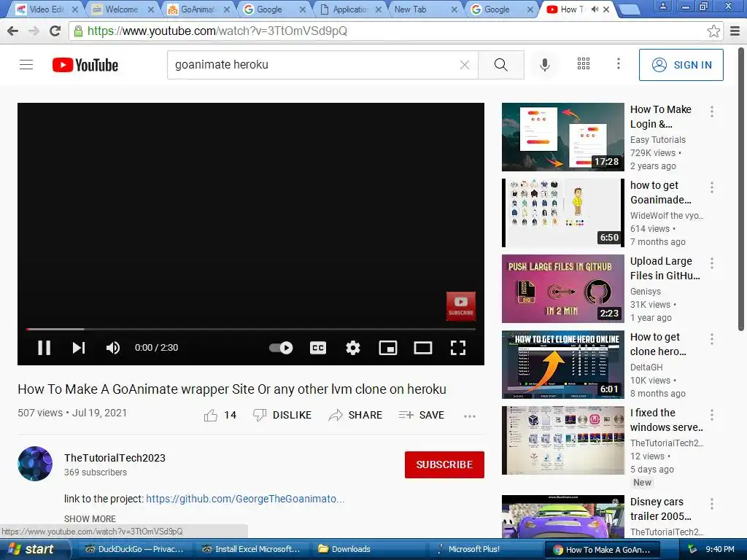Open 'Upload Large Files in GitHub' thumbnail
The width and height of the screenshot is (747, 560).
point(562,289)
